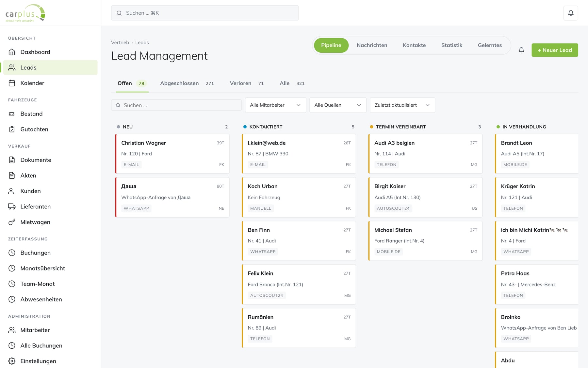Open the Даша WhatsApp lead card
The image size is (588, 368).
pyautogui.click(x=172, y=197)
